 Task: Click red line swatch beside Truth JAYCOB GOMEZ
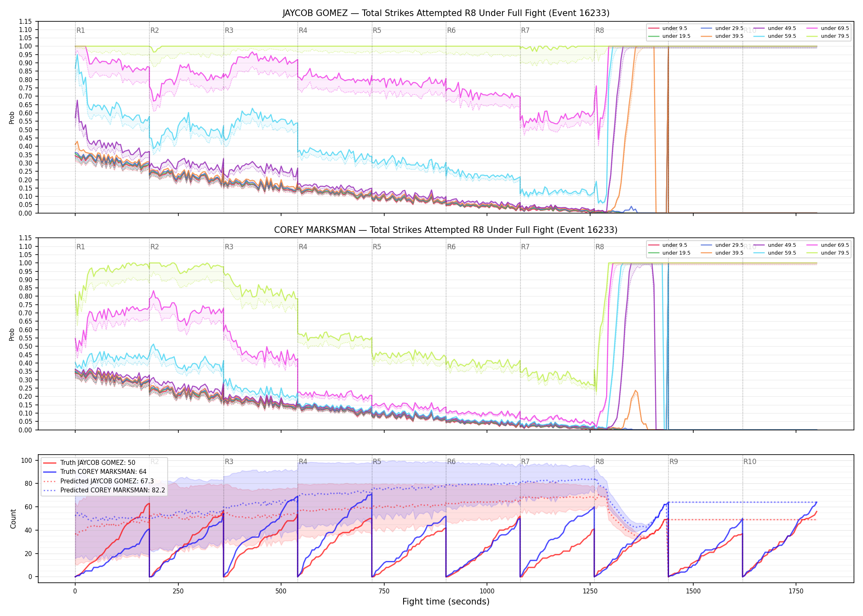pos(50,463)
